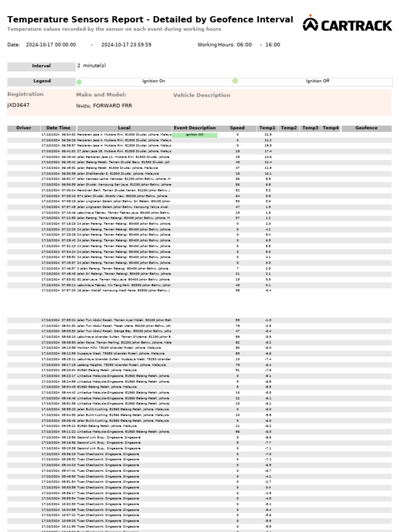
Task: Click the 'Jalan Kempas Lama' location row
Action: pyautogui.click(x=199, y=179)
